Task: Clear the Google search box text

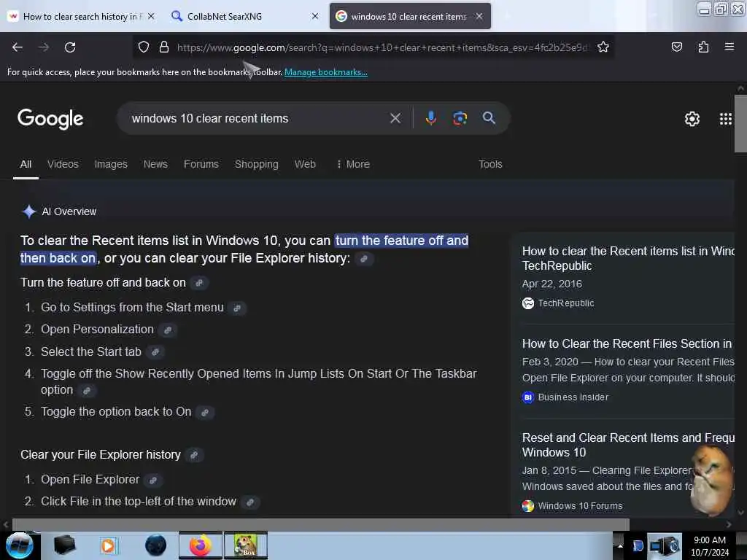Action: [x=395, y=118]
